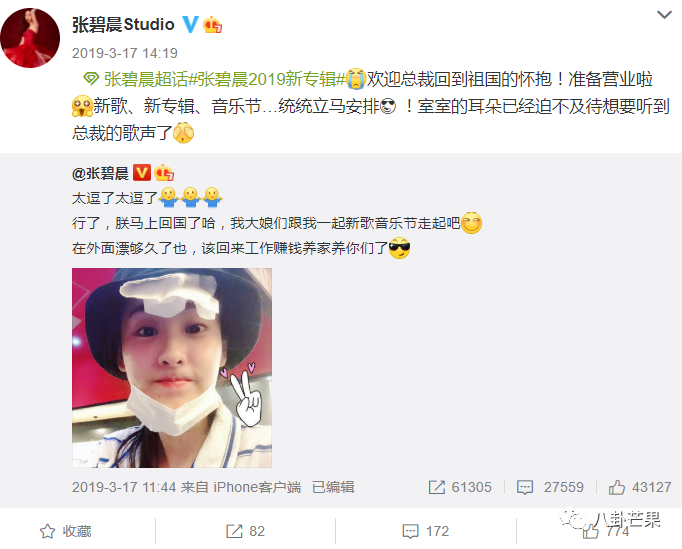The width and height of the screenshot is (682, 549).
Task: Click the blue verified V badge
Action: [190, 24]
